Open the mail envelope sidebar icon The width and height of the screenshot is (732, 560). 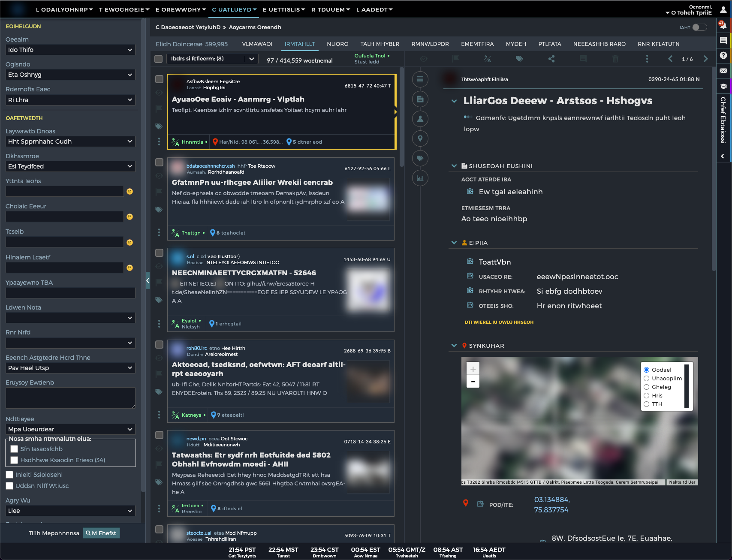click(723, 71)
